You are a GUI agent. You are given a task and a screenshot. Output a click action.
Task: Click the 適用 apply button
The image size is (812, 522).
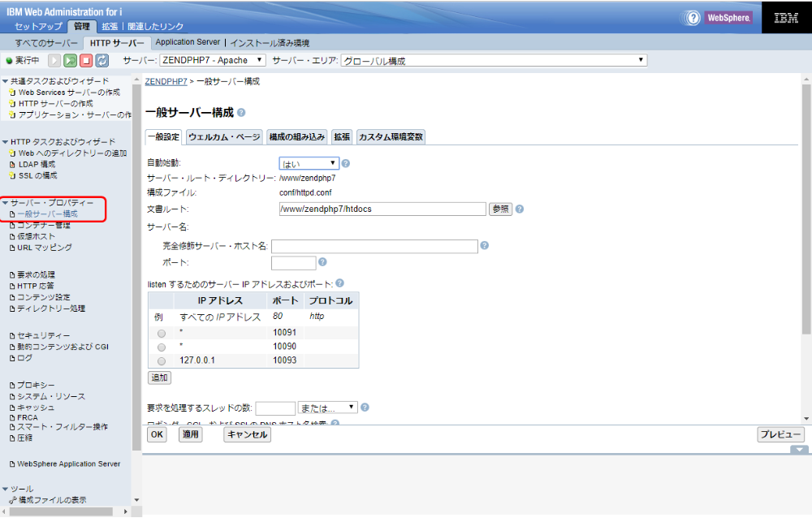point(191,434)
